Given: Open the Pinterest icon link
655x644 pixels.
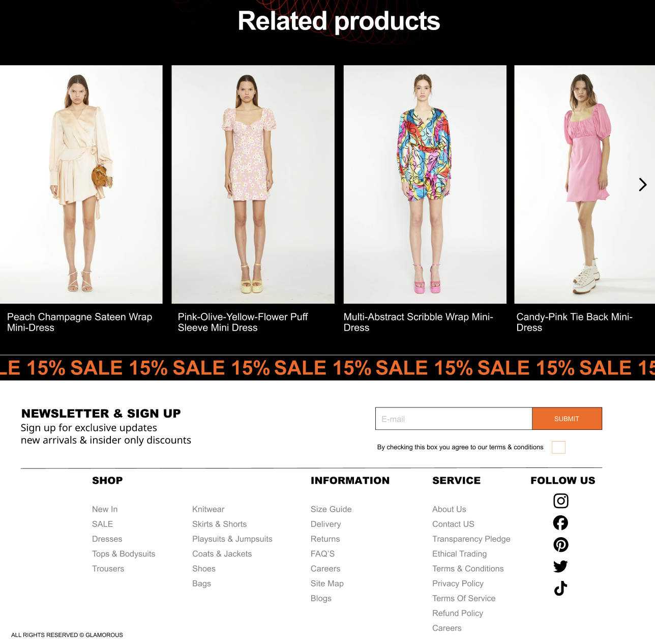Looking at the screenshot, I should click(560, 545).
